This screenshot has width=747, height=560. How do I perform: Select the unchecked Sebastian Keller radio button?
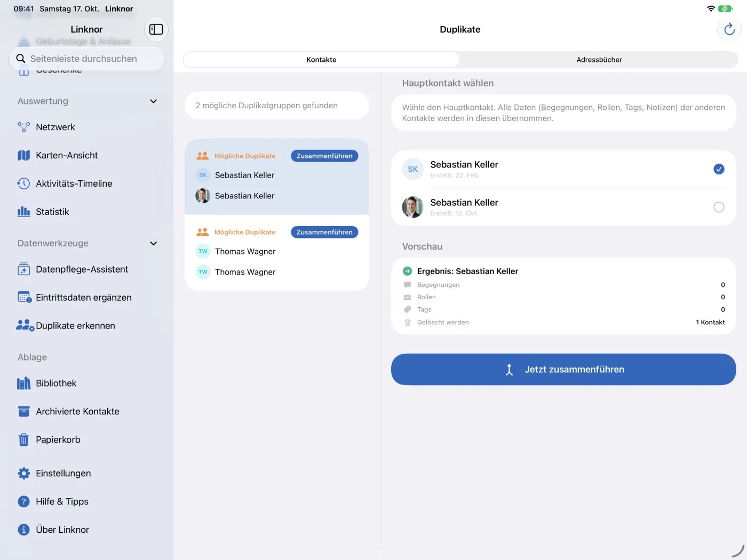point(719,207)
